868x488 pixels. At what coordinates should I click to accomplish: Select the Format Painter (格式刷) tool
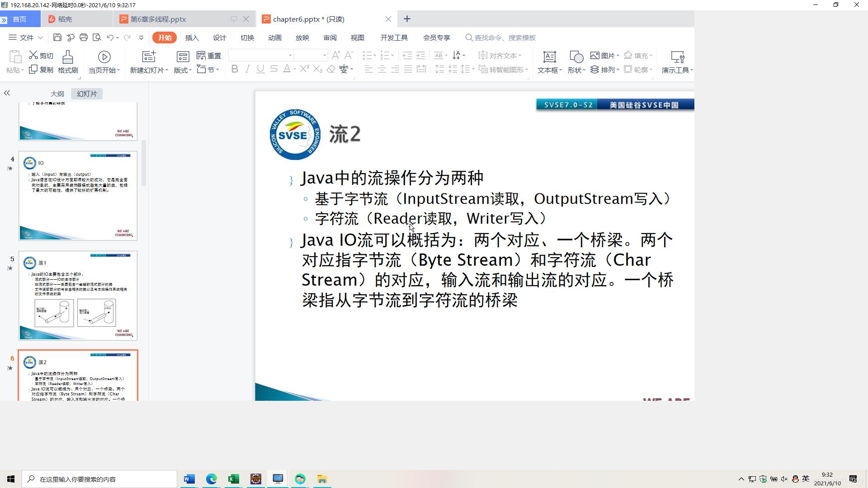(68, 62)
